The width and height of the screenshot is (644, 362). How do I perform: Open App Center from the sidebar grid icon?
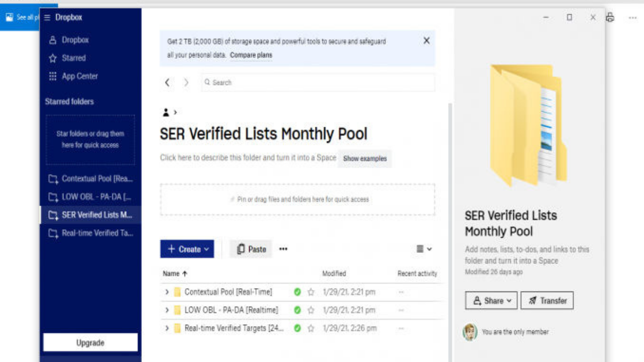point(52,76)
